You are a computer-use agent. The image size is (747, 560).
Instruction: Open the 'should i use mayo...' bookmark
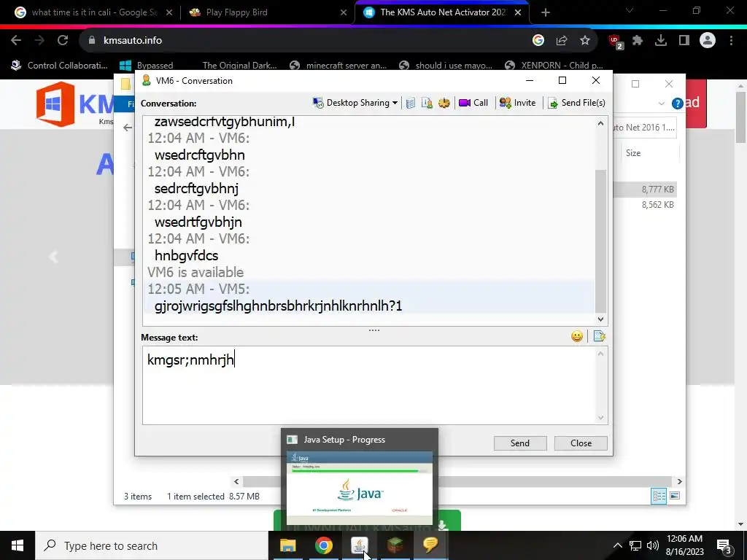pyautogui.click(x=446, y=65)
